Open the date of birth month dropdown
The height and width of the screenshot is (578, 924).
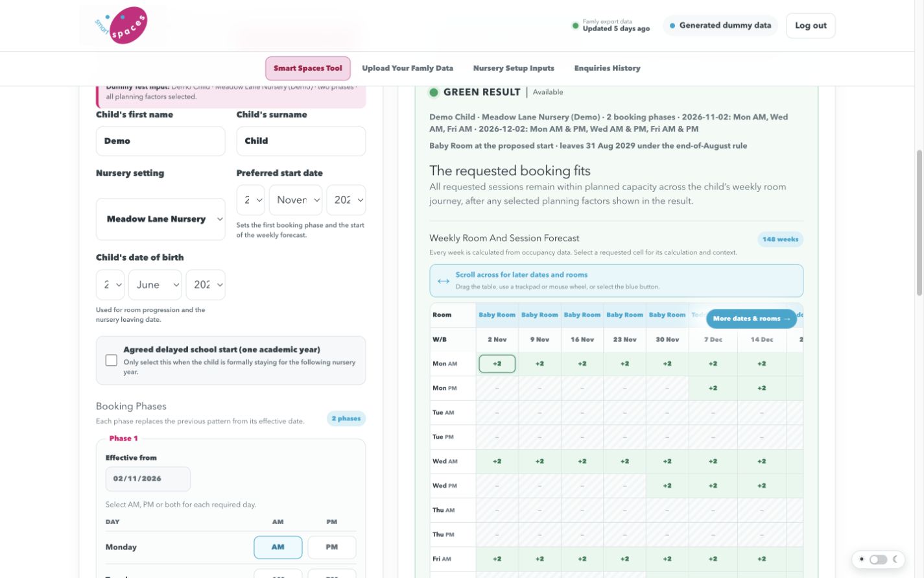[x=155, y=285]
